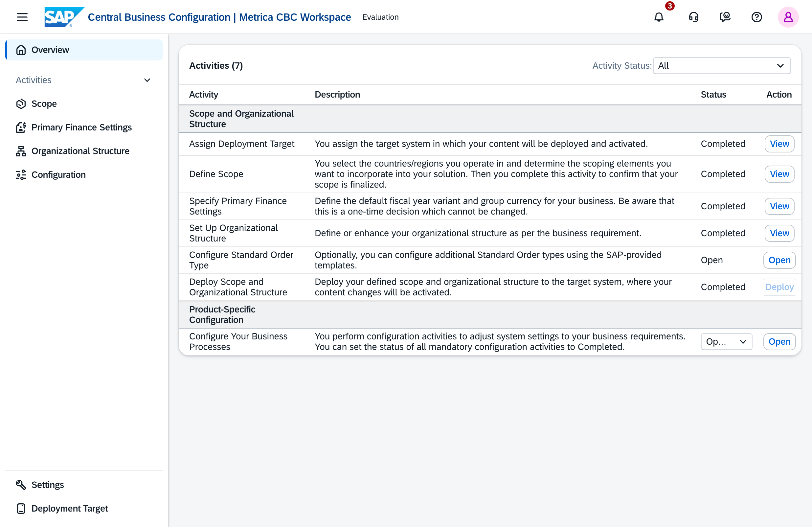This screenshot has height=527, width=812.
Task: Open the feedback chat icon
Action: pyautogui.click(x=725, y=17)
